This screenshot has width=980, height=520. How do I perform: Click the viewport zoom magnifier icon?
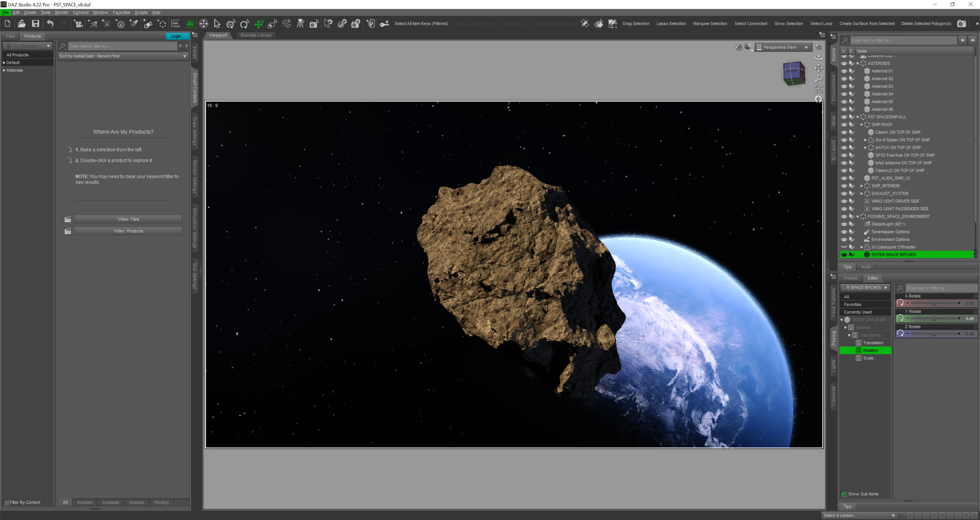click(818, 78)
